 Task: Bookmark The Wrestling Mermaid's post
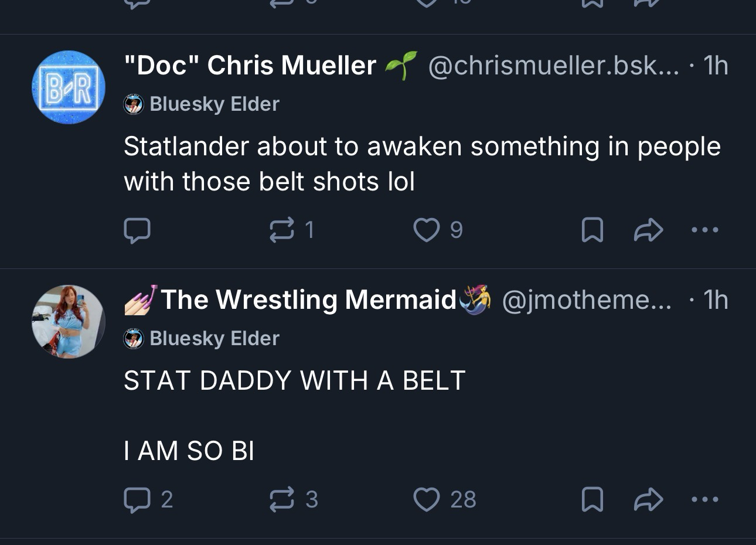(592, 500)
